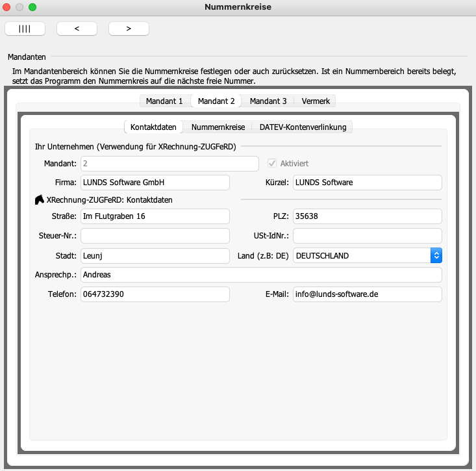This screenshot has height=471, width=476.
Task: Toggle the Aktiviert checkbox
Action: [x=272, y=163]
